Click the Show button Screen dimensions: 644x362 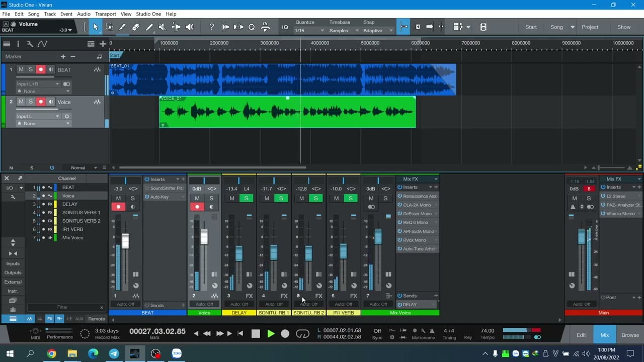(624, 27)
